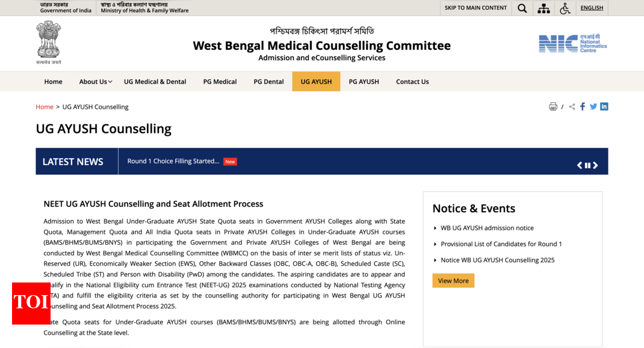This screenshot has height=348, width=644.
Task: Click the Notice & Events heading
Action: (474, 209)
